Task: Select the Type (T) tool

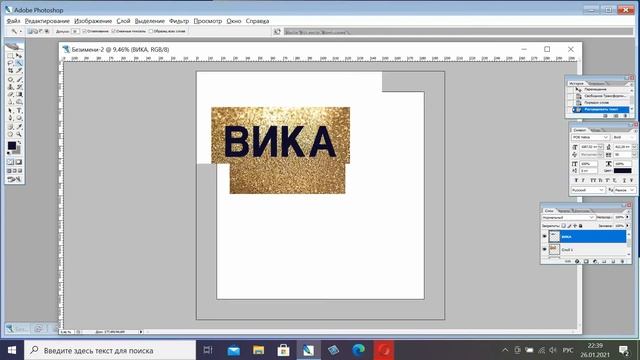Action: 19,111
